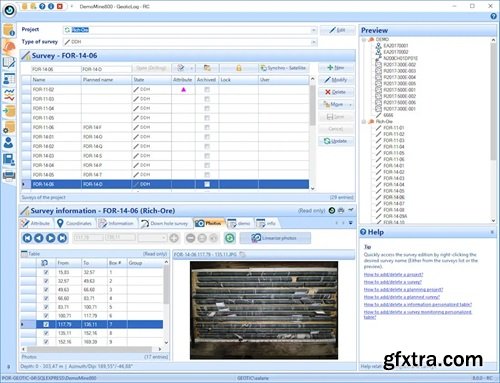This screenshot has width=500, height=383.
Task: Click the Delete button
Action: (x=336, y=92)
